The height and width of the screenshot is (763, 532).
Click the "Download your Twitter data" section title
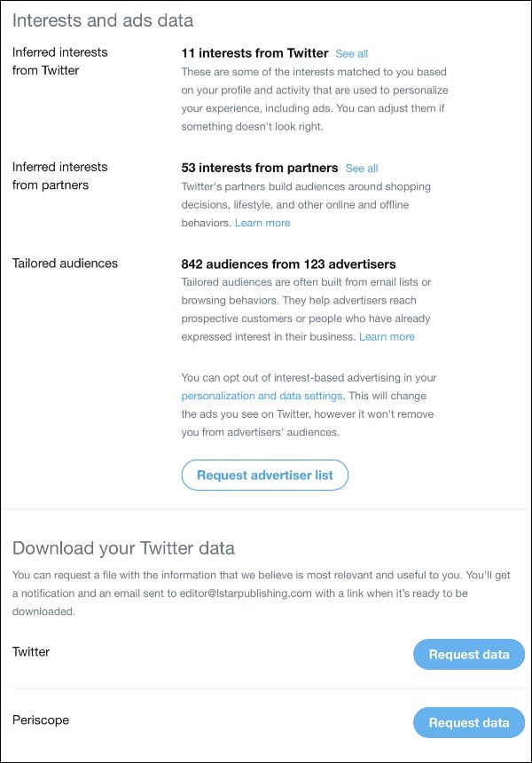tap(122, 548)
